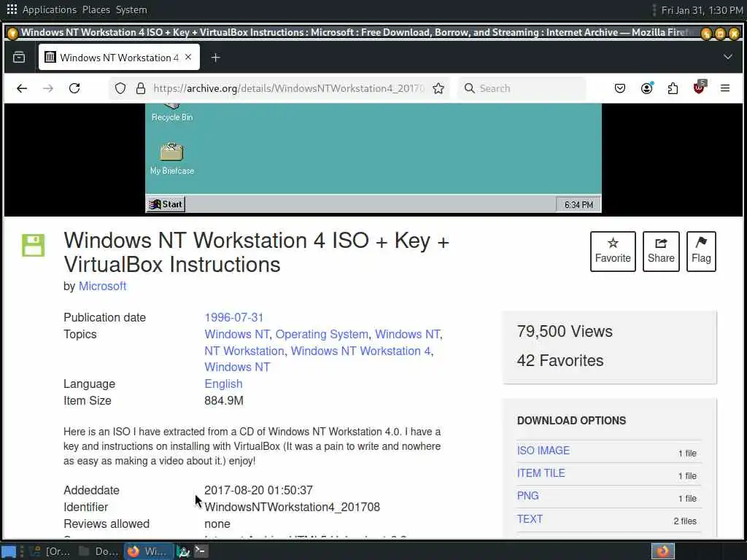
Task: Open the NT Workstation topic link
Action: 244,351
